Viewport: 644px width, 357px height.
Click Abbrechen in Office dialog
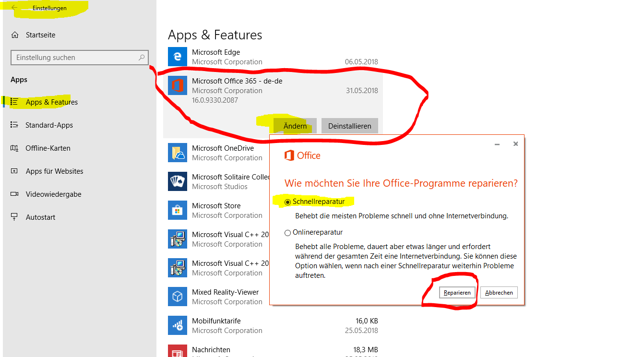(499, 292)
